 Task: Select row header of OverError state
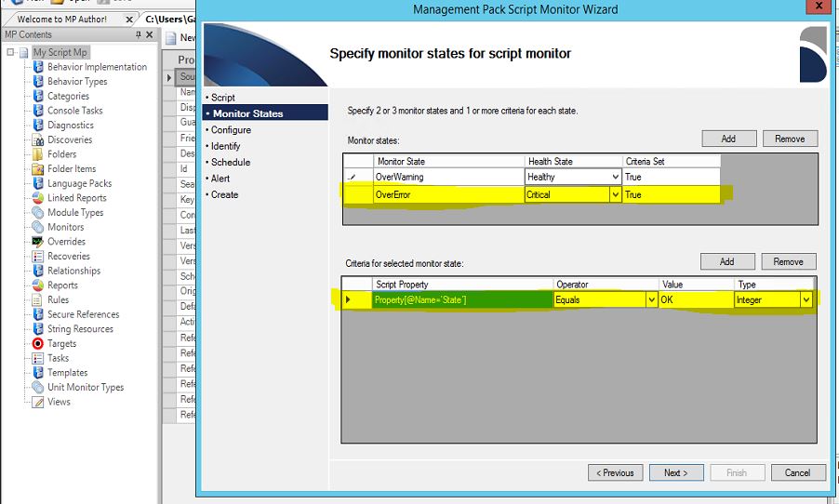coord(358,194)
